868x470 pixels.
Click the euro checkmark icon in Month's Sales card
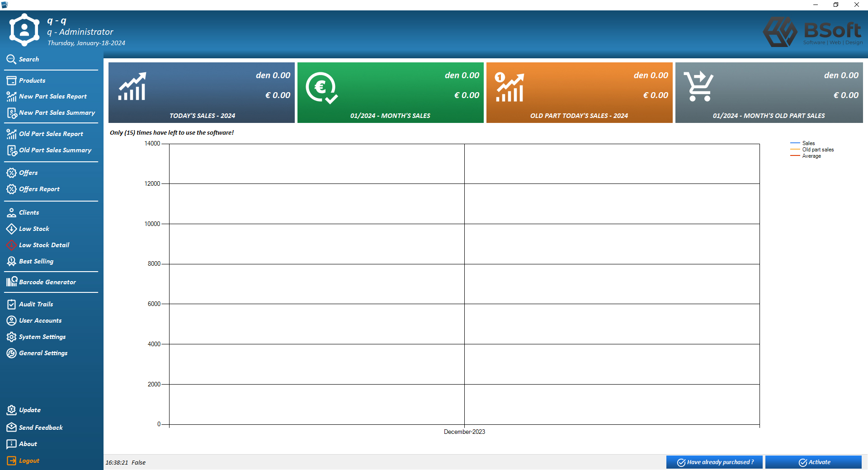321,88
